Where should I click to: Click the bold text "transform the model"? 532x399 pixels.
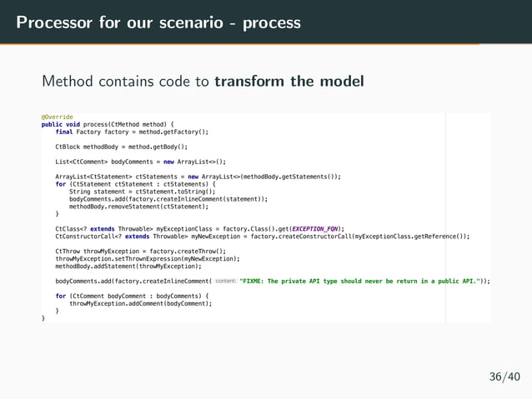pos(289,82)
